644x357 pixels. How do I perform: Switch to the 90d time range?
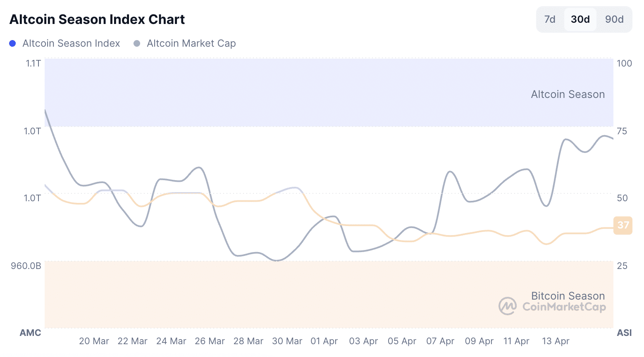tap(614, 19)
